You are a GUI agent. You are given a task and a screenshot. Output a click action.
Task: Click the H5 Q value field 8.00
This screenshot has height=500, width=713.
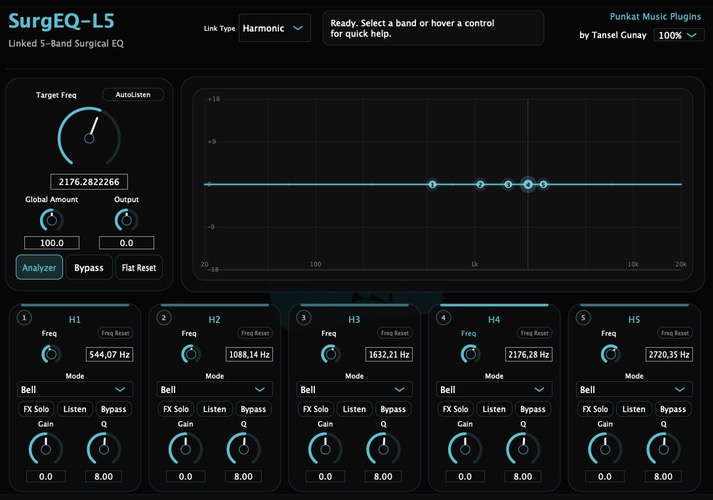tap(663, 476)
